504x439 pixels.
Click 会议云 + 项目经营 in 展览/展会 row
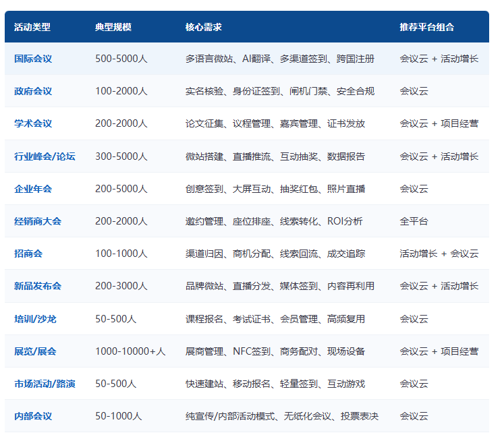pyautogui.click(x=439, y=351)
